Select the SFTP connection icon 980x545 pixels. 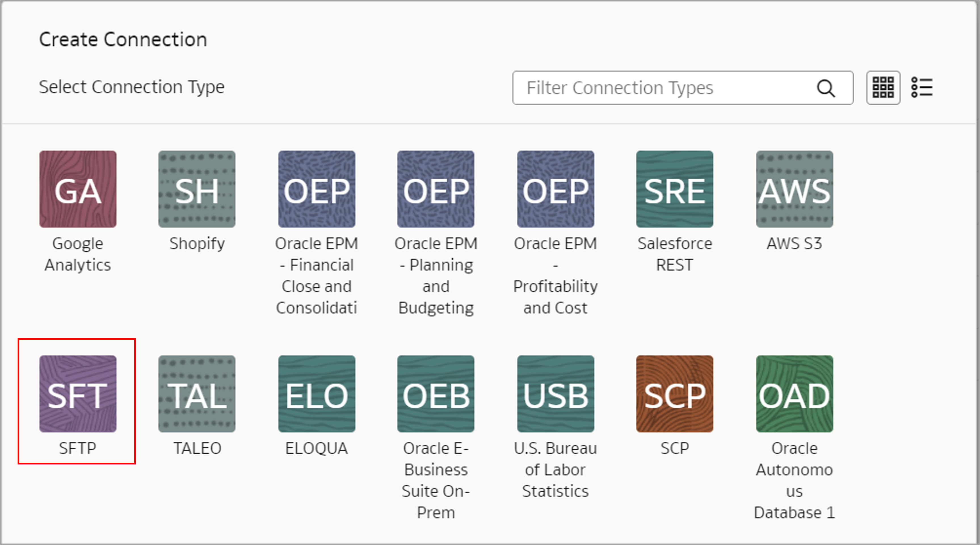tap(78, 395)
